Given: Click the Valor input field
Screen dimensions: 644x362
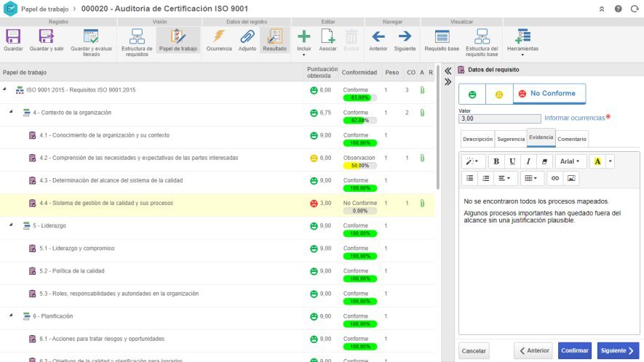Looking at the screenshot, I should click(499, 118).
